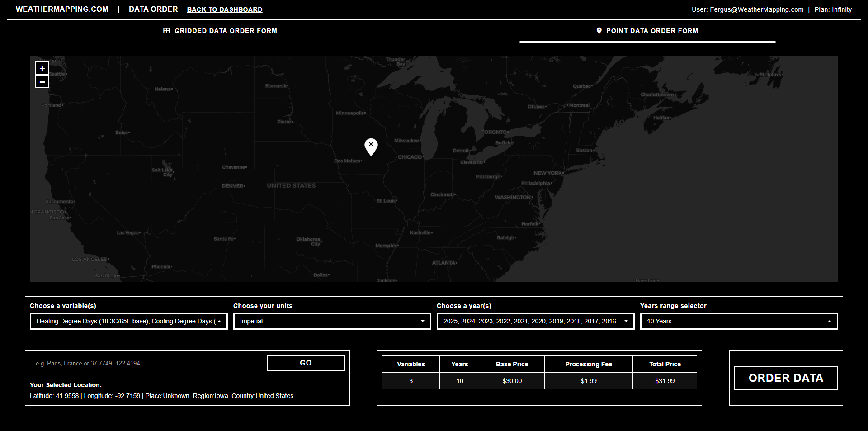Follow the Back to Dashboard link
868x431 pixels.
[224, 9]
